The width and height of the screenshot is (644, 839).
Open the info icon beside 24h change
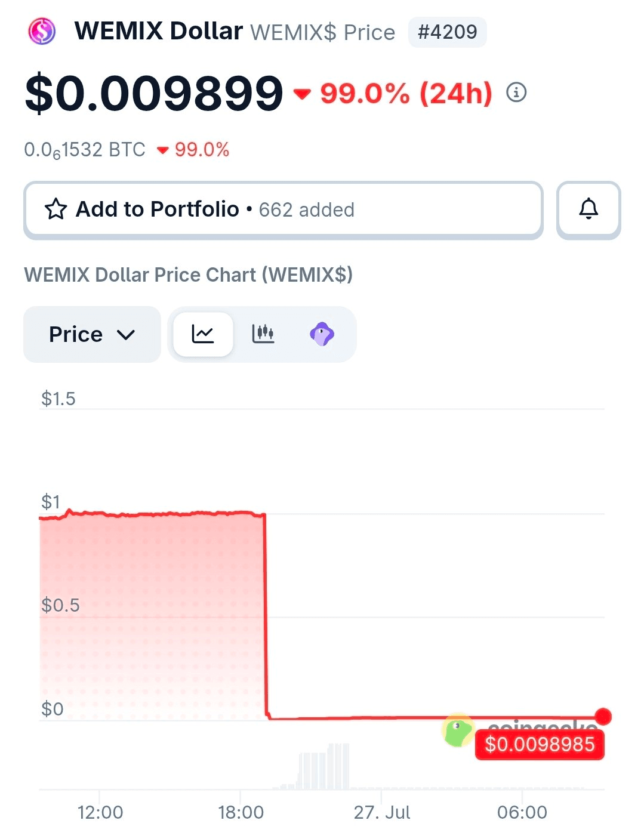point(516,92)
